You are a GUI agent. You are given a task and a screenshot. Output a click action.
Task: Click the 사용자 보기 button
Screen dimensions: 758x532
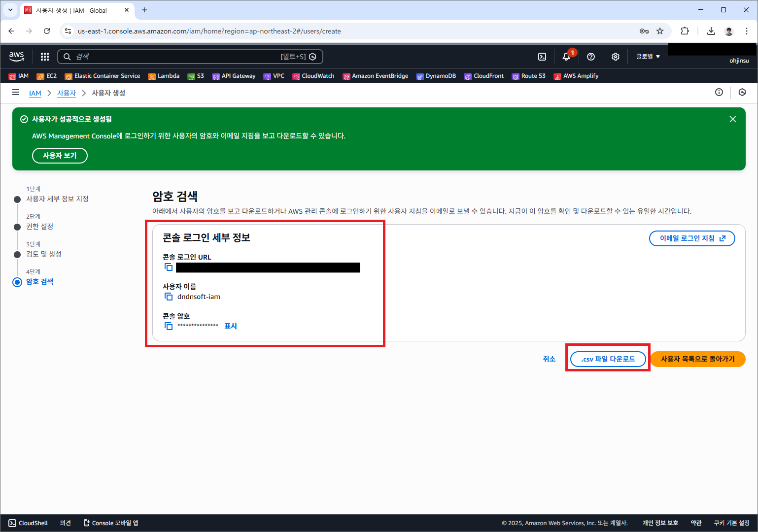pos(60,155)
